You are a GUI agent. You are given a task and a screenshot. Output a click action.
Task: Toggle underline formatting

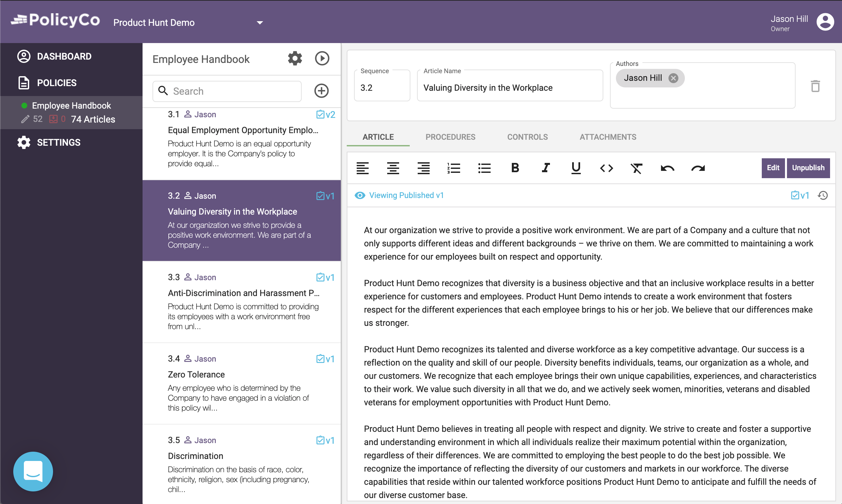coord(575,168)
